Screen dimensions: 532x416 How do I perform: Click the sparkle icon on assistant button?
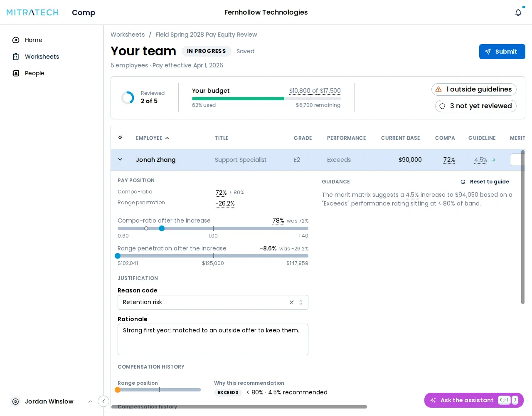[433, 400]
